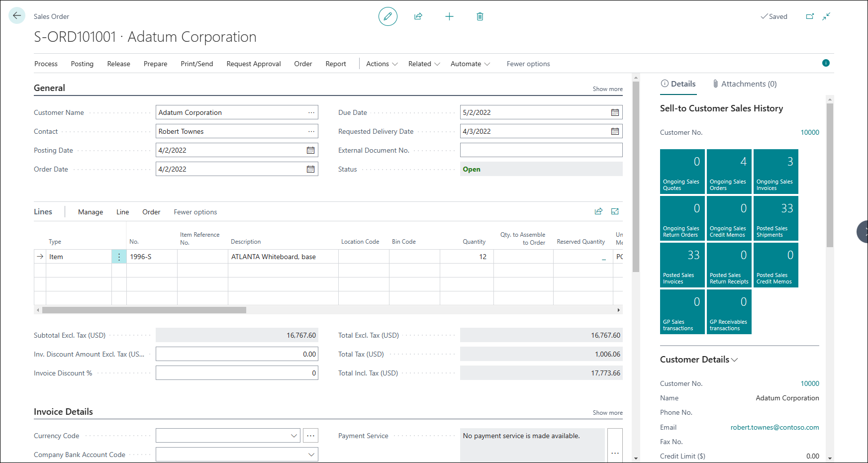
Task: Expand the Related dropdown menu
Action: pyautogui.click(x=424, y=64)
